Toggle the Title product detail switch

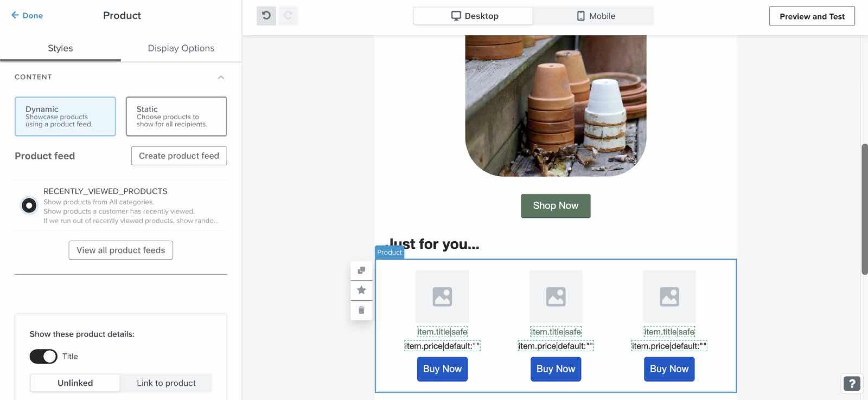[43, 356]
